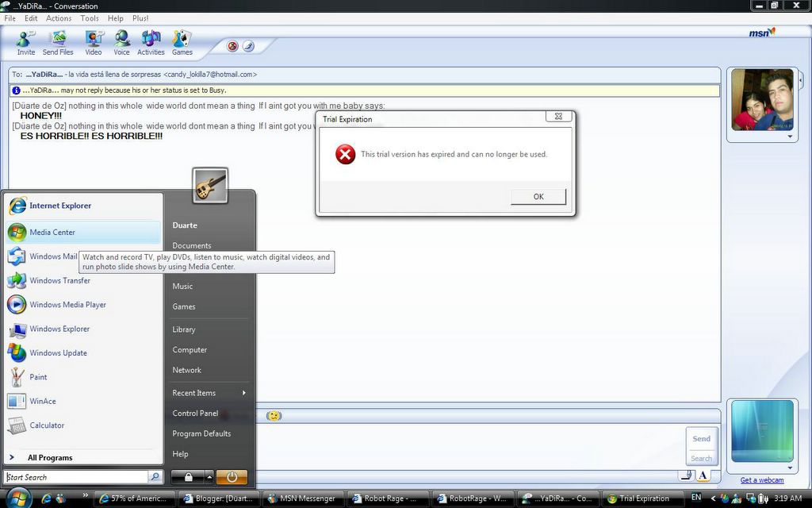Open Computer from Start menu
The image size is (812, 508).
click(x=190, y=350)
